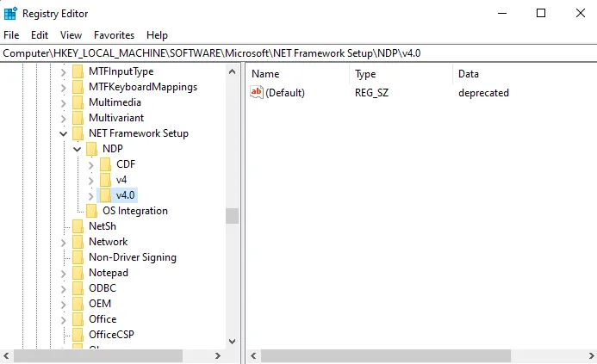Expand the Multimedia key
The height and width of the screenshot is (364, 597).
(63, 103)
